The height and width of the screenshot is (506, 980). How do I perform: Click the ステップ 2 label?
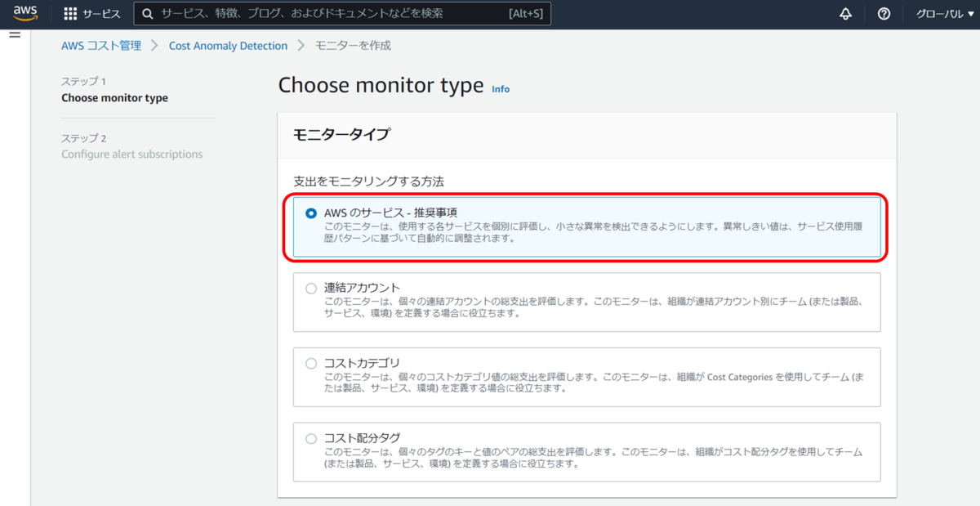coord(84,138)
